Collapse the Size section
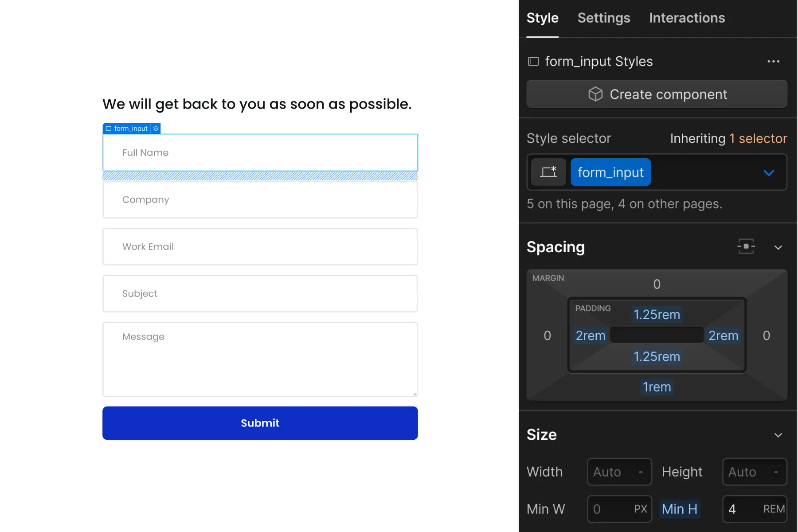 point(779,435)
